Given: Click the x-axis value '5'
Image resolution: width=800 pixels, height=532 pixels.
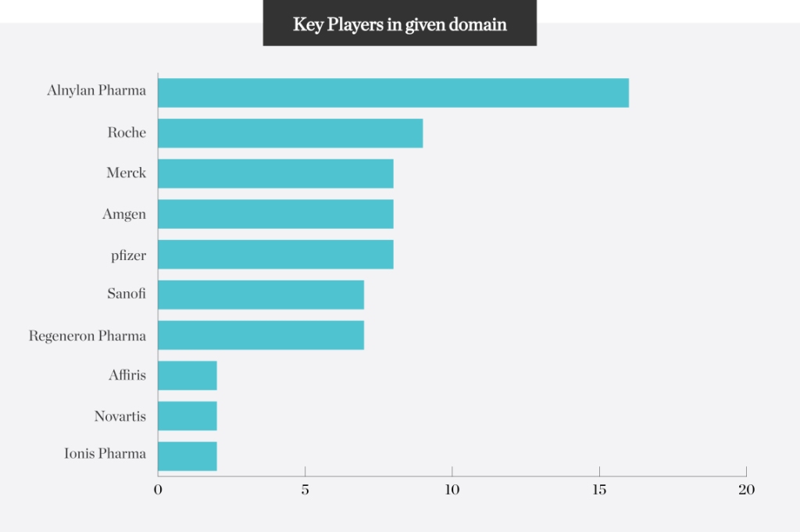Looking at the screenshot, I should click(305, 490).
